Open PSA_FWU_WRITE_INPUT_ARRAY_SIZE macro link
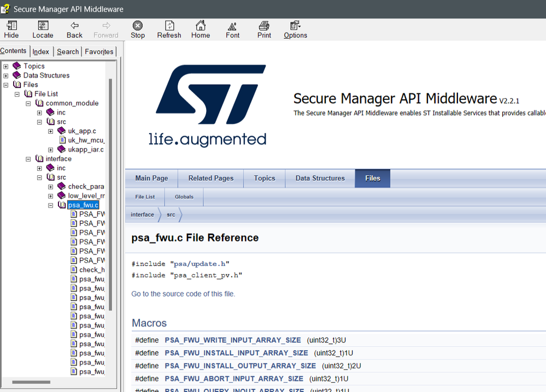 click(233, 340)
